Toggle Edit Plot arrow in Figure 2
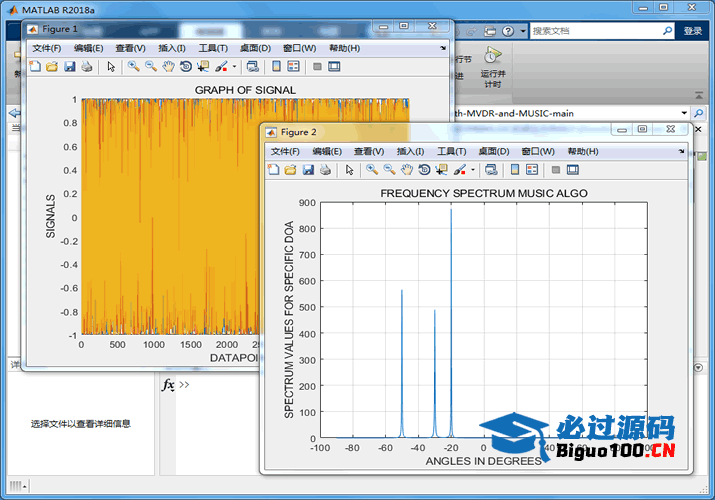This screenshot has width=715, height=500. (x=349, y=170)
